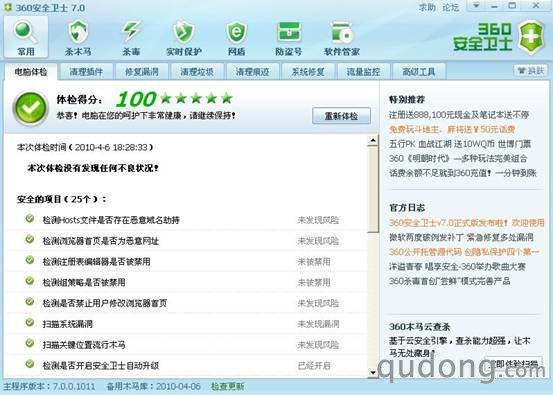Open the 微软再度破例发补丁 log link
This screenshot has height=395, width=553.
461,237
